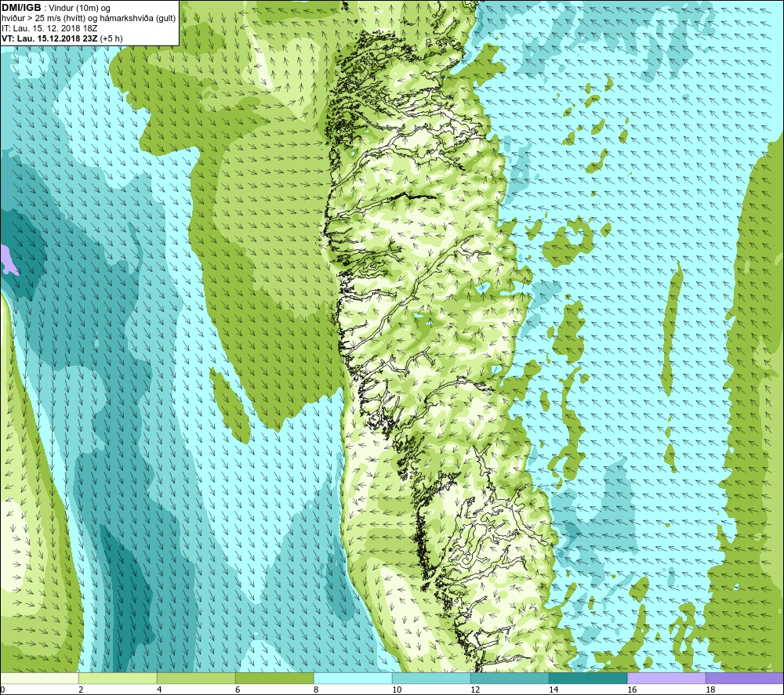Select the 'IT: Lau. 15. 12. 2018 18Z' line
This screenshot has height=695, width=784.
(49, 28)
